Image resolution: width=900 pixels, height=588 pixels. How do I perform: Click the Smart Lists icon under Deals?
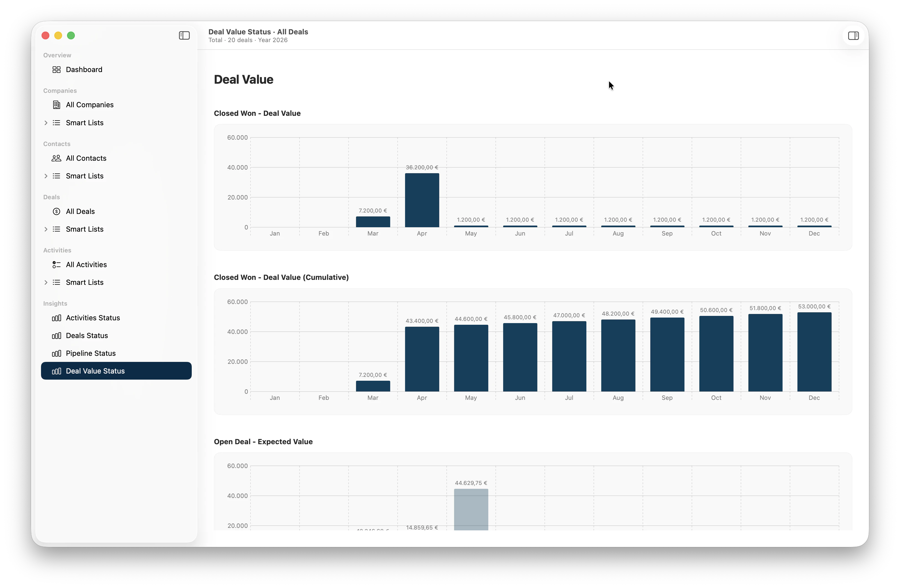click(x=57, y=229)
